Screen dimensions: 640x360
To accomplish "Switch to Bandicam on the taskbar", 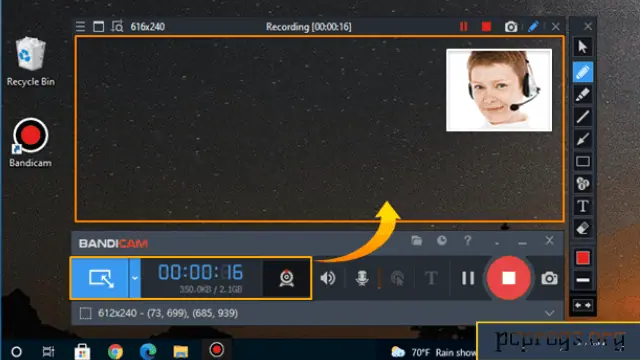I will coord(216,350).
